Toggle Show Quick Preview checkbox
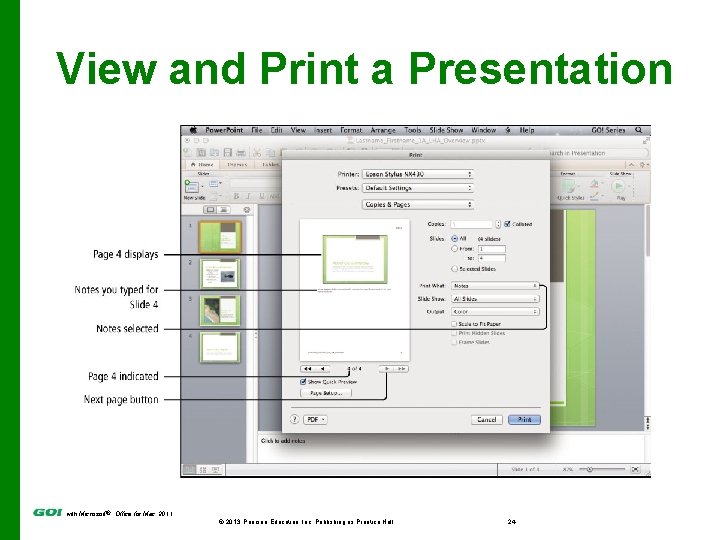This screenshot has width=720, height=540. point(303,382)
